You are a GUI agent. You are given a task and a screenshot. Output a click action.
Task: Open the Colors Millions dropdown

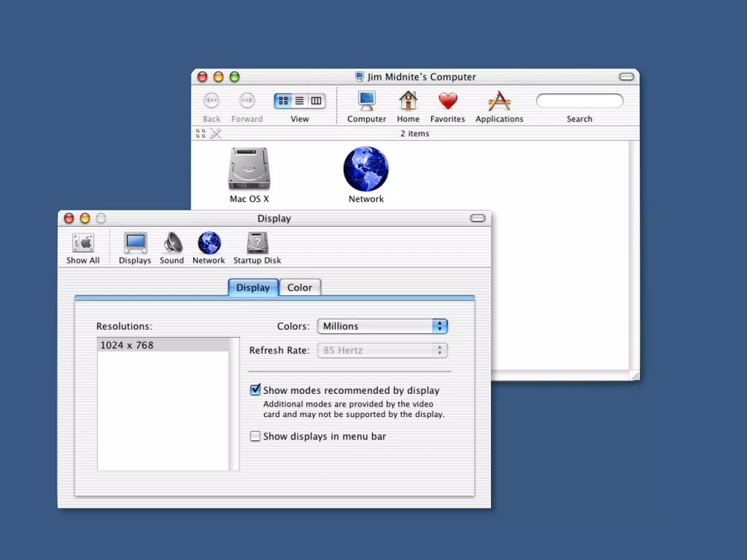[x=382, y=326]
